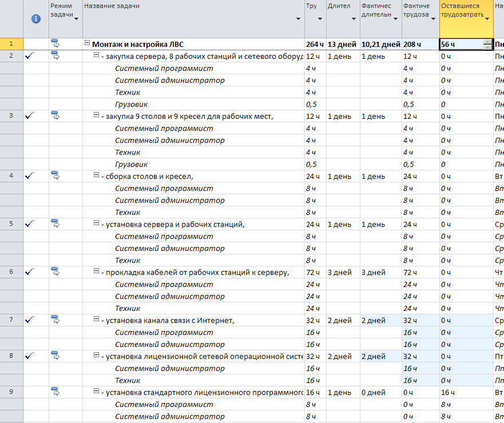Viewport: 504px width, 423px height.
Task: Select the Длител column header
Action: pos(343,19)
